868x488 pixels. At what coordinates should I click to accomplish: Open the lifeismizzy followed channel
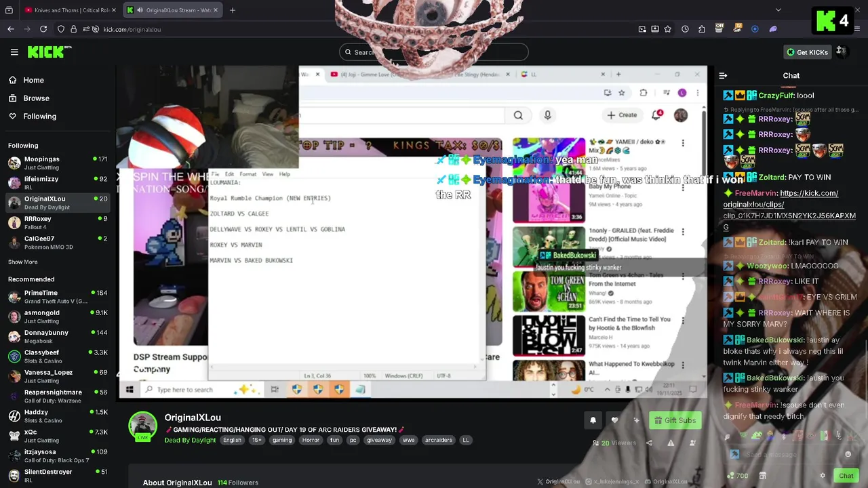click(x=58, y=182)
